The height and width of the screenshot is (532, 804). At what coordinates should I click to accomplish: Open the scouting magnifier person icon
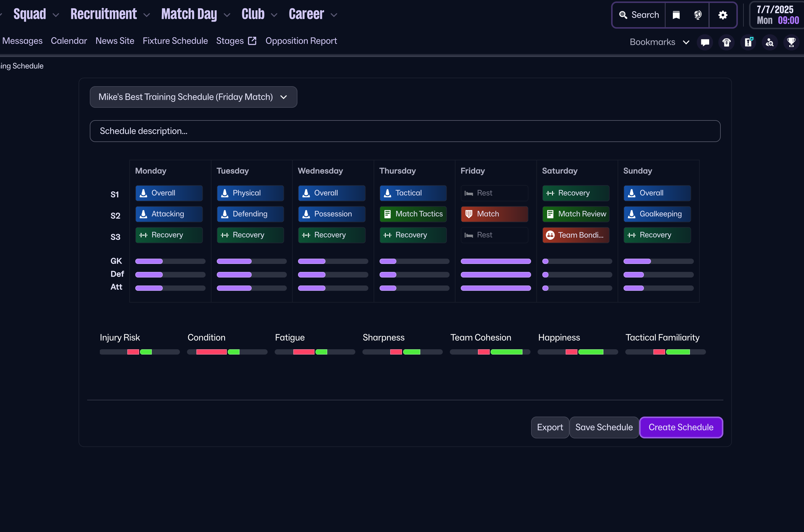[770, 43]
